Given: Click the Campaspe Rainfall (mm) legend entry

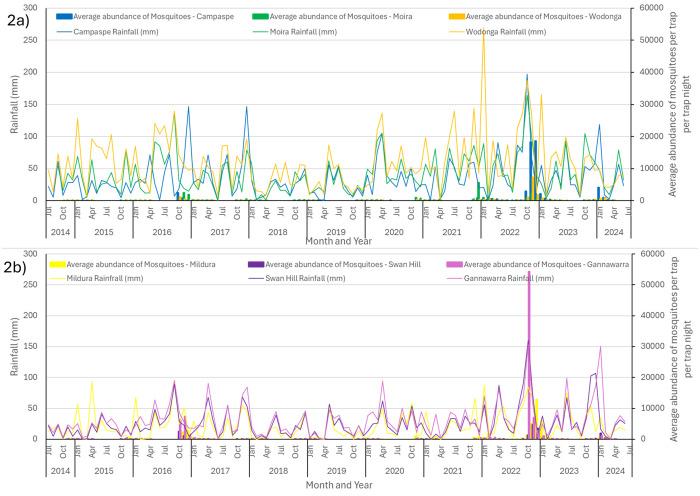Looking at the screenshot, I should click(128, 32).
